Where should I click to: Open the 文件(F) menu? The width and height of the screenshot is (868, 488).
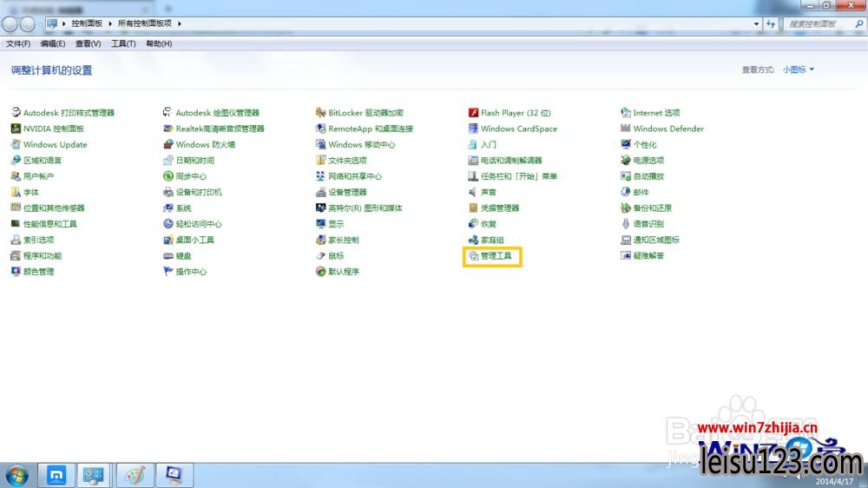coord(18,43)
